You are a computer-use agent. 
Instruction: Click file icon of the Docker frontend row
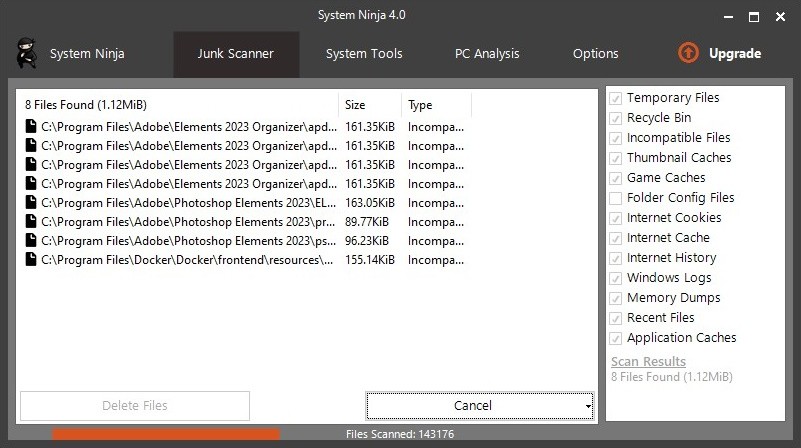click(31, 260)
